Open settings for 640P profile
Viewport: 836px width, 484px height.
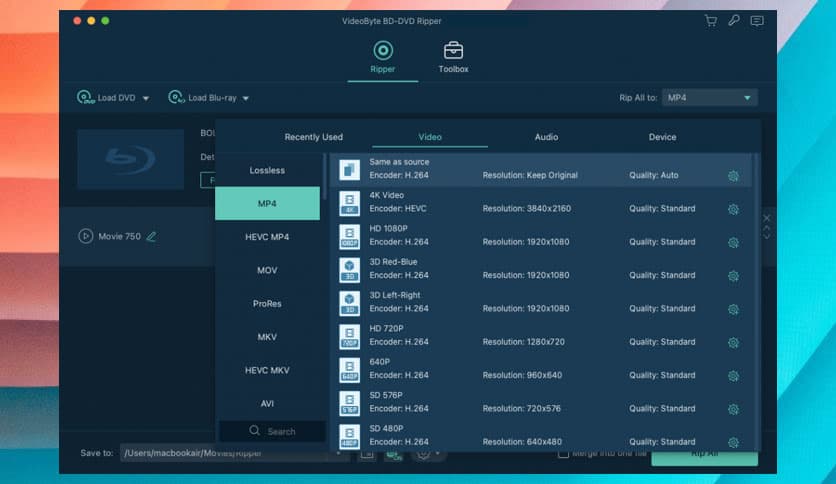pyautogui.click(x=734, y=376)
